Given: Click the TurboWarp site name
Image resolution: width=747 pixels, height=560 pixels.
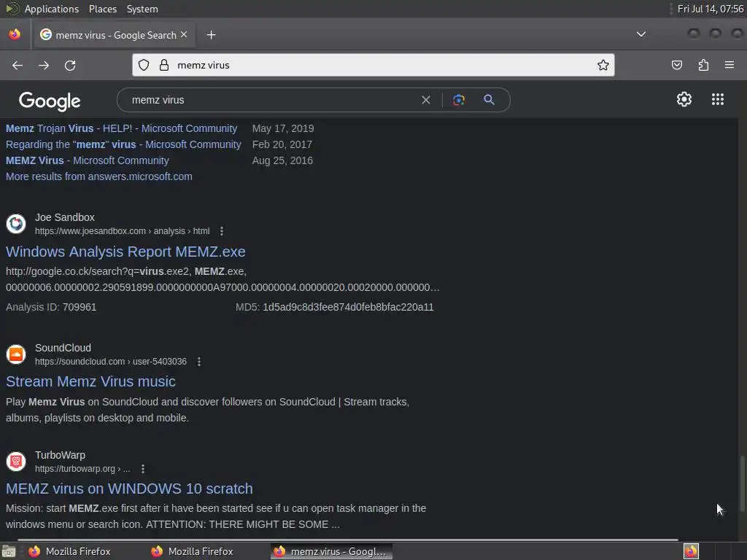Looking at the screenshot, I should [60, 455].
